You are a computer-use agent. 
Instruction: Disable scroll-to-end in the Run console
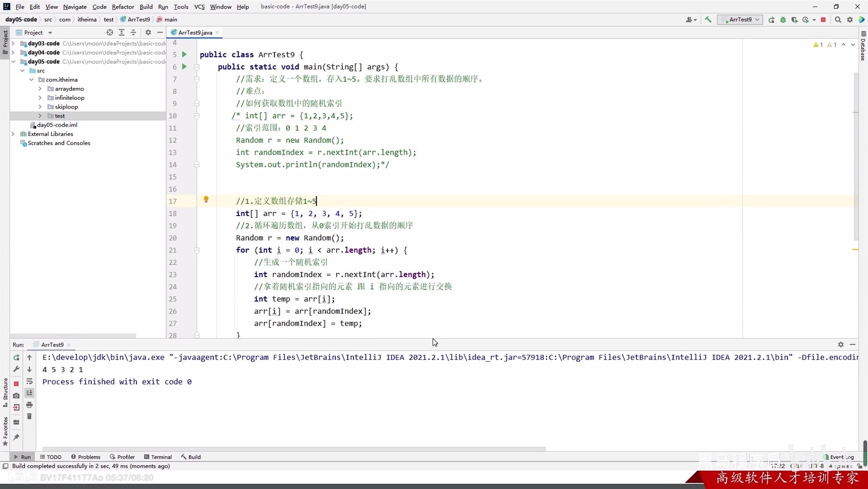coord(29,393)
